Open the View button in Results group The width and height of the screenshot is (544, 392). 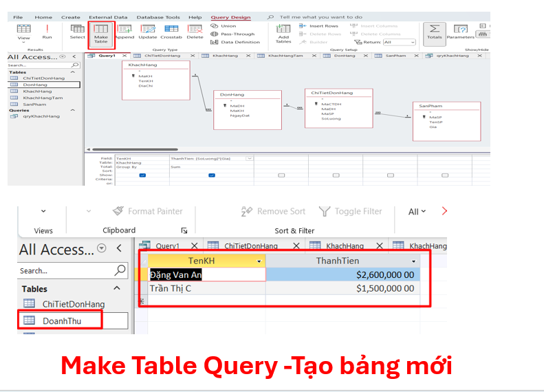23,33
